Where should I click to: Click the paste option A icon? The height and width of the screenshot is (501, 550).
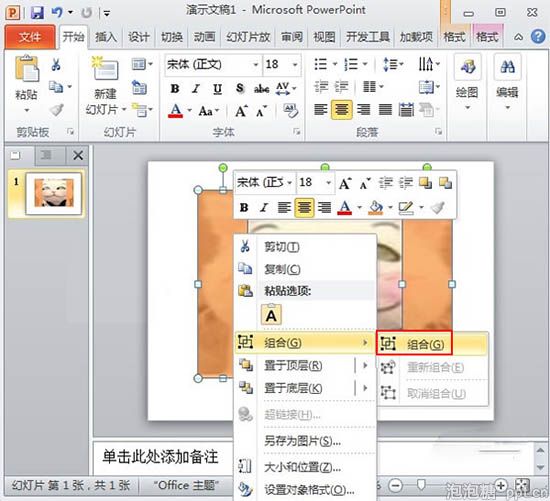tap(271, 314)
